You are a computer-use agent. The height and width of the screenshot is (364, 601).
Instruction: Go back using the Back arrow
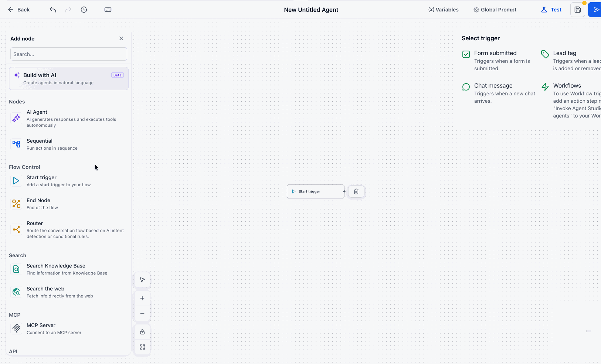pos(18,10)
